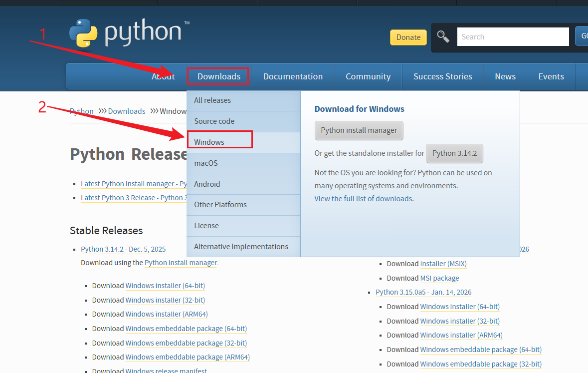Select Source code in Downloads dropdown
The height and width of the screenshot is (373, 588).
(243, 121)
